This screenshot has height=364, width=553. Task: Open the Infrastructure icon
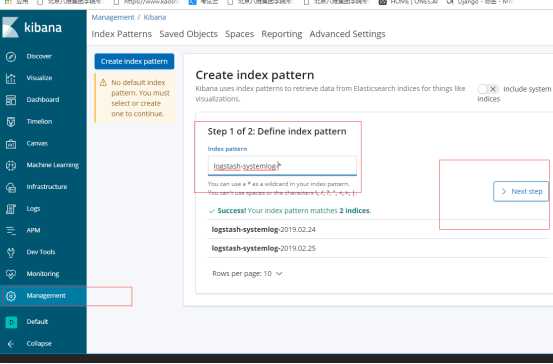tap(11, 187)
